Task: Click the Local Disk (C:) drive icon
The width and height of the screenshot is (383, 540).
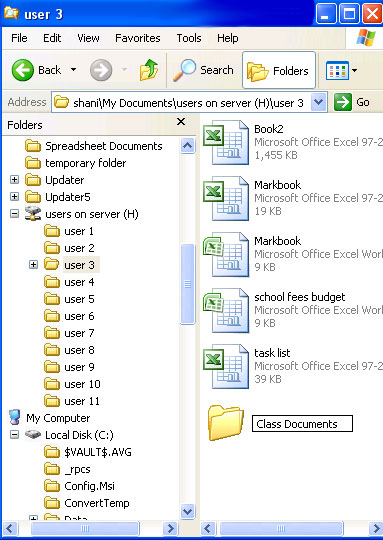Action: pos(33,435)
